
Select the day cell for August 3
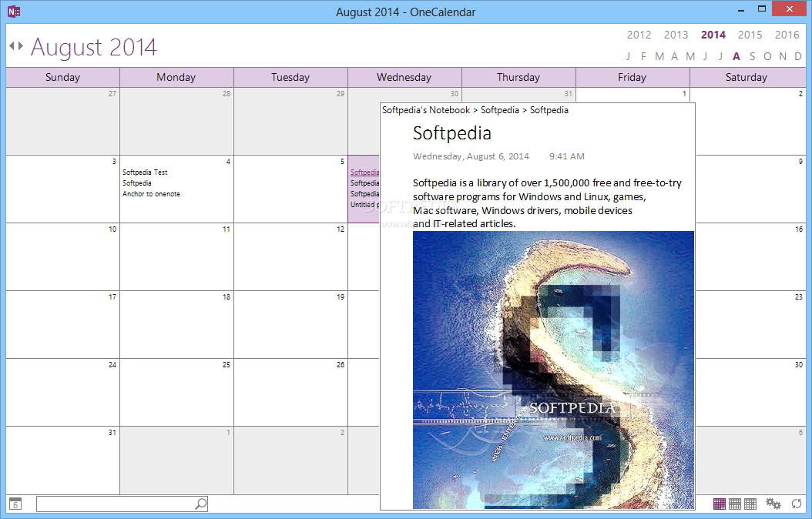tap(62, 189)
